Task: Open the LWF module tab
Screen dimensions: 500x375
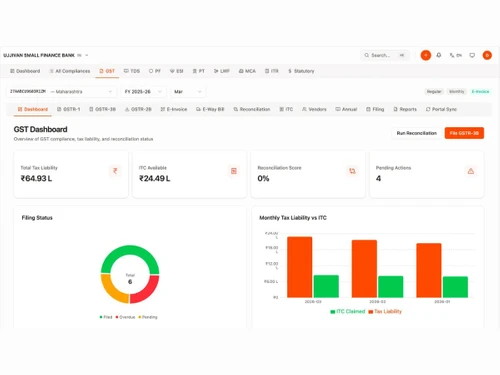Action: [222, 71]
